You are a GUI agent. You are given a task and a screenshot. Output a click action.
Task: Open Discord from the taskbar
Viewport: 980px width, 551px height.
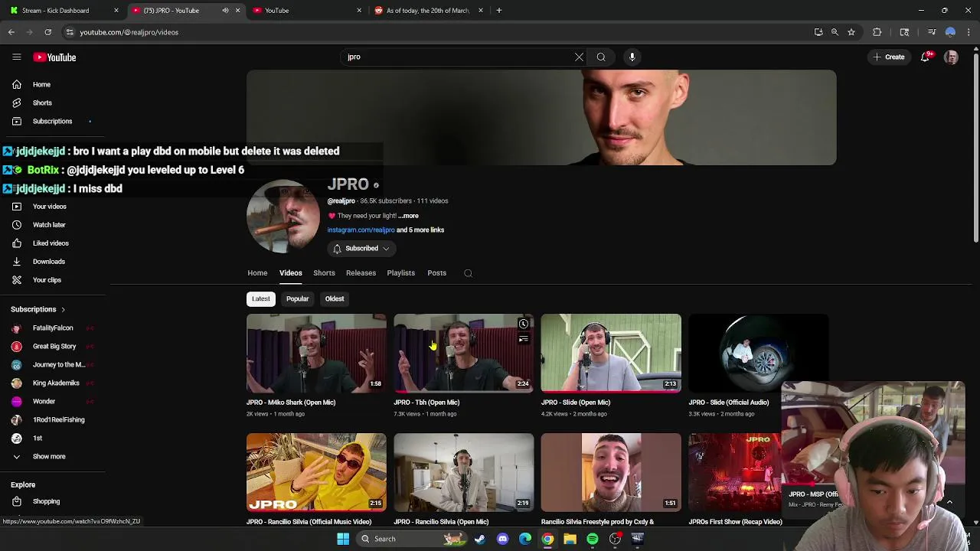coord(502,539)
